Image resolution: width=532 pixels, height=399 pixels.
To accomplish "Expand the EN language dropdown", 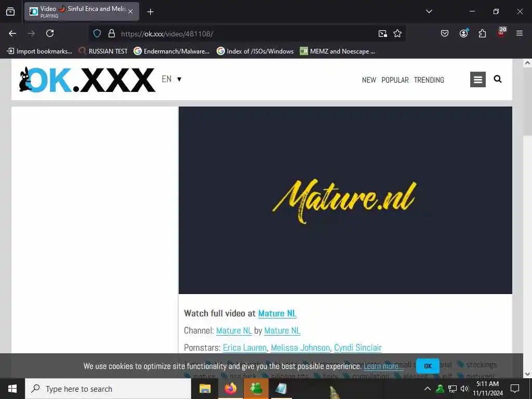I will (x=171, y=79).
